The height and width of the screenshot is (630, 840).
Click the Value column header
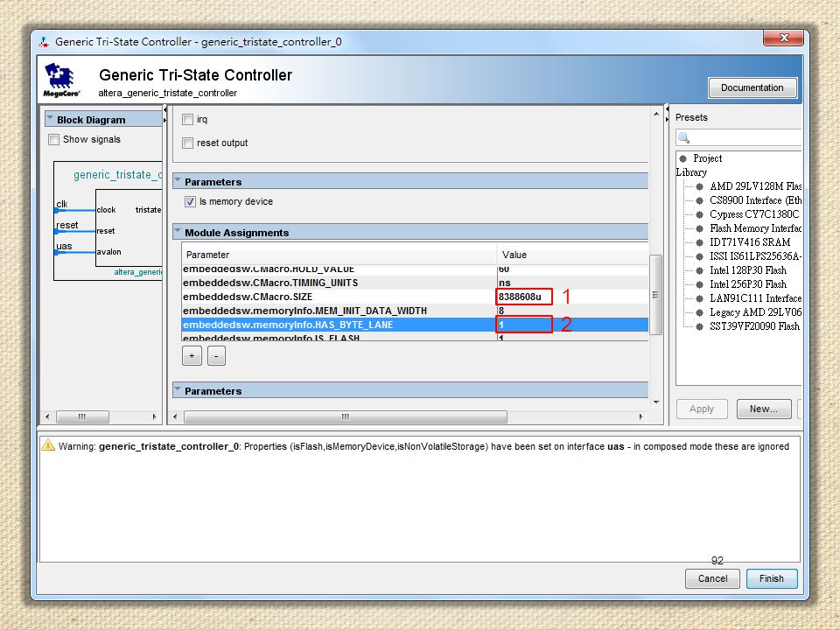[x=572, y=255]
